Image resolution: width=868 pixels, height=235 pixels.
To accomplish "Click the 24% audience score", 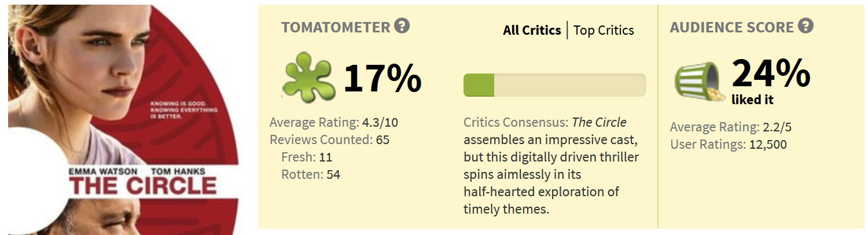I will (x=770, y=74).
